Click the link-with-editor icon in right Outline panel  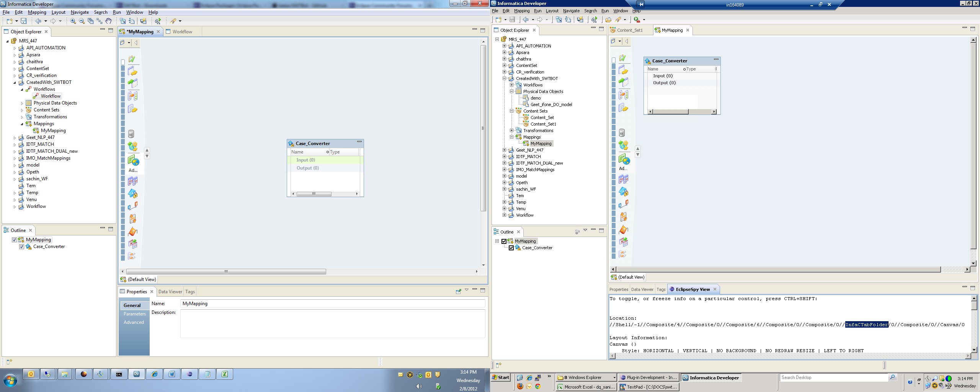click(577, 232)
